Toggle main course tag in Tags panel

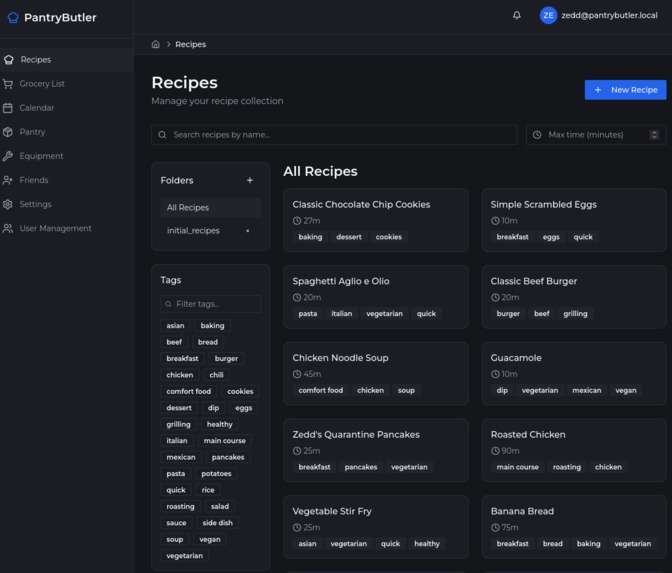[225, 441]
